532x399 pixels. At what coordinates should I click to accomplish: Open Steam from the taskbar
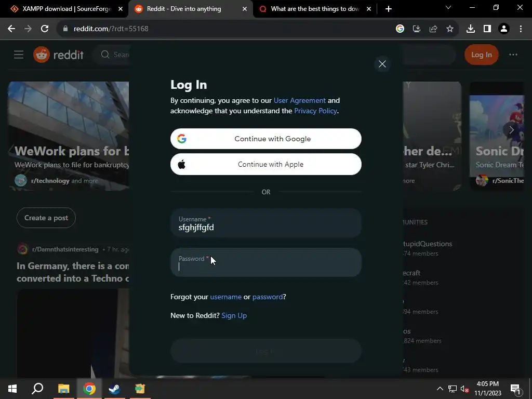pos(114,389)
